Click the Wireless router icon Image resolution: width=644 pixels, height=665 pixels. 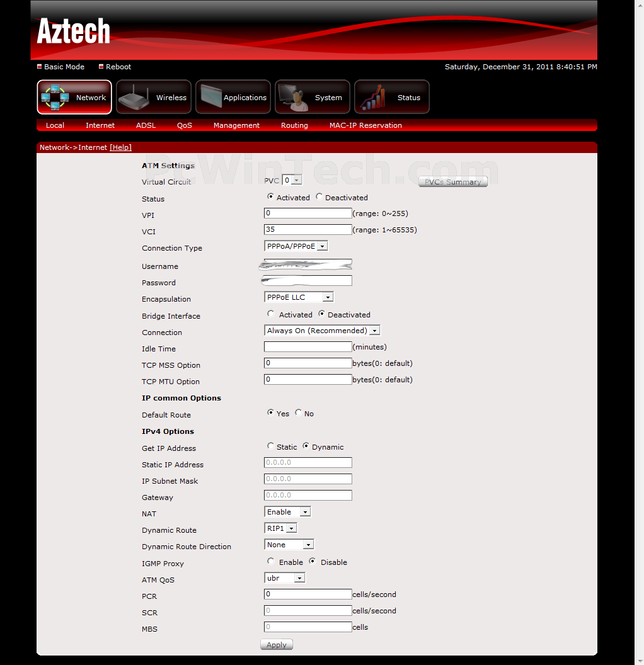point(134,98)
